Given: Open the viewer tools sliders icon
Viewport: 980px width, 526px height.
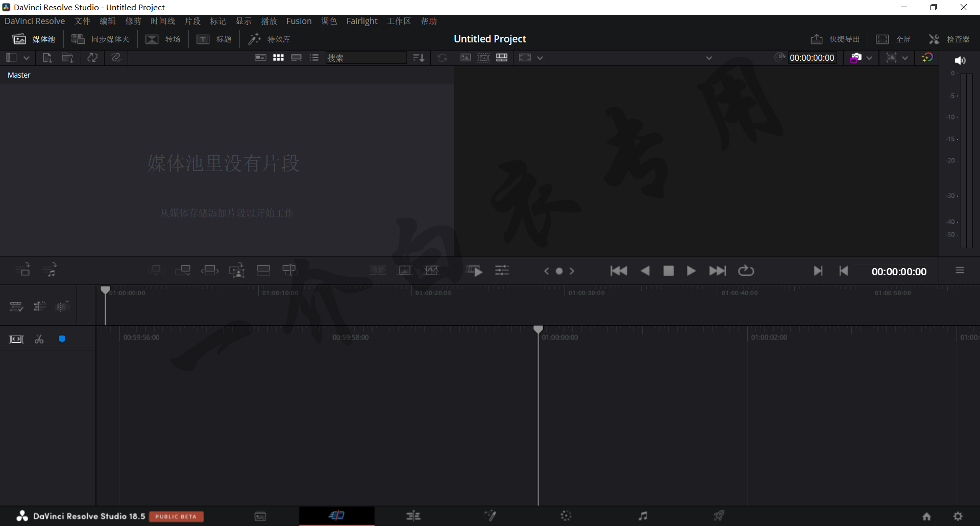Looking at the screenshot, I should (502, 271).
